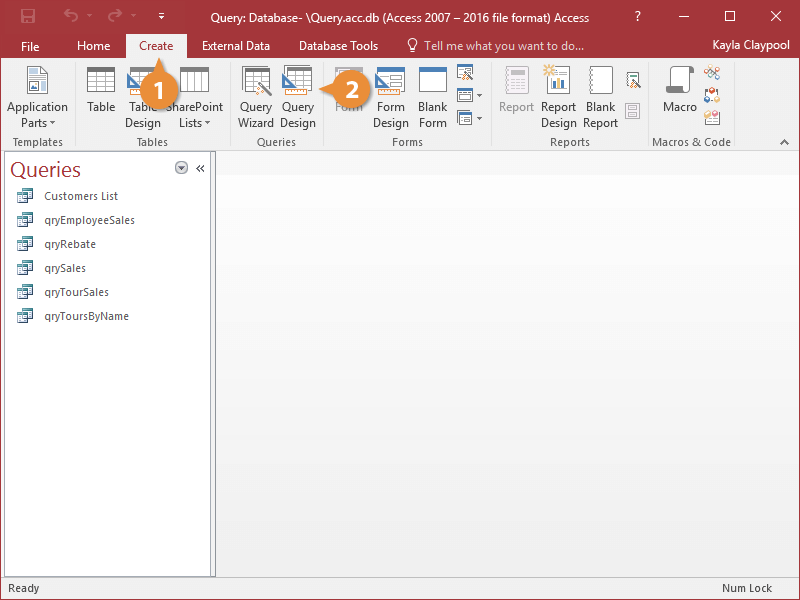This screenshot has width=800, height=600.
Task: Select the Customers List query
Action: click(x=81, y=196)
